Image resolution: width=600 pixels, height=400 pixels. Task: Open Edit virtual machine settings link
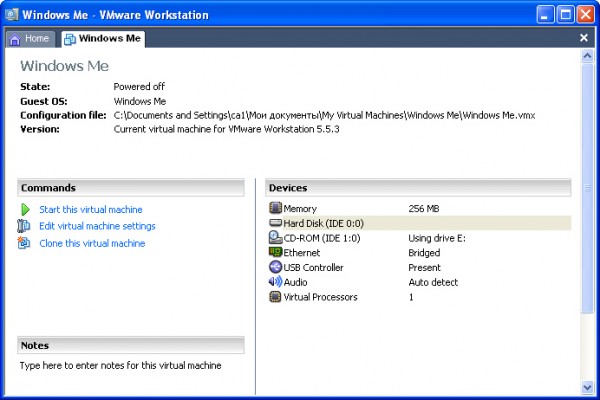pos(97,226)
